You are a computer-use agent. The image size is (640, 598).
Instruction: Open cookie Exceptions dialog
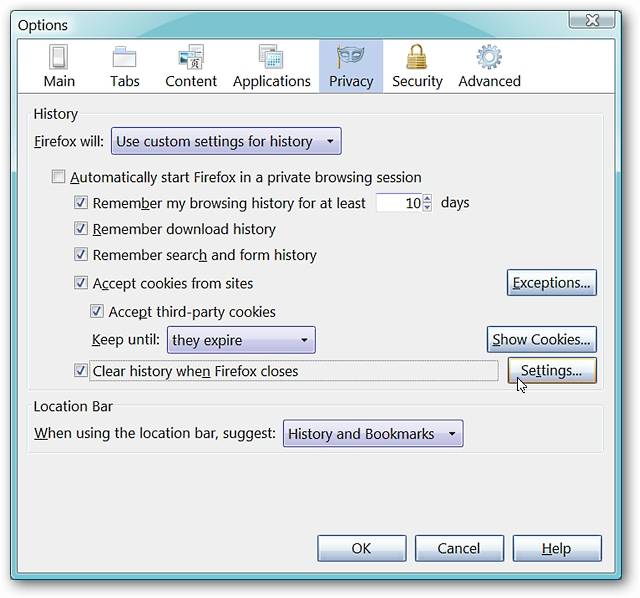552,282
